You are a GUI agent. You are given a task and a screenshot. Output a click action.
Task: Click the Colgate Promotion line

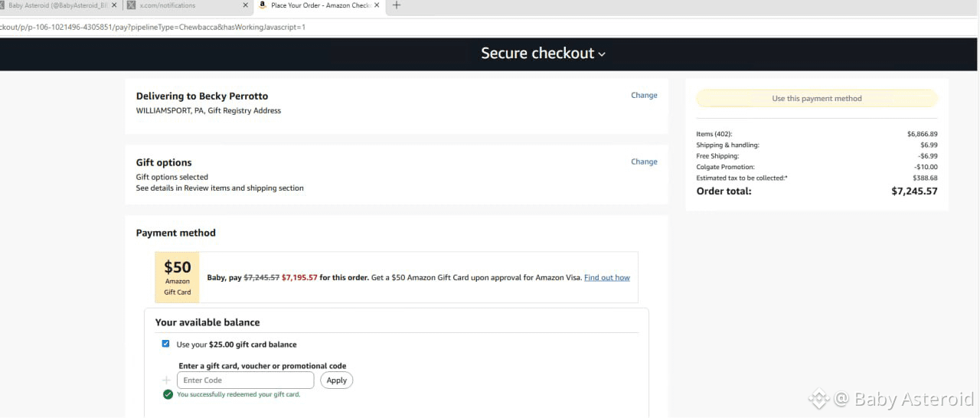pos(816,167)
